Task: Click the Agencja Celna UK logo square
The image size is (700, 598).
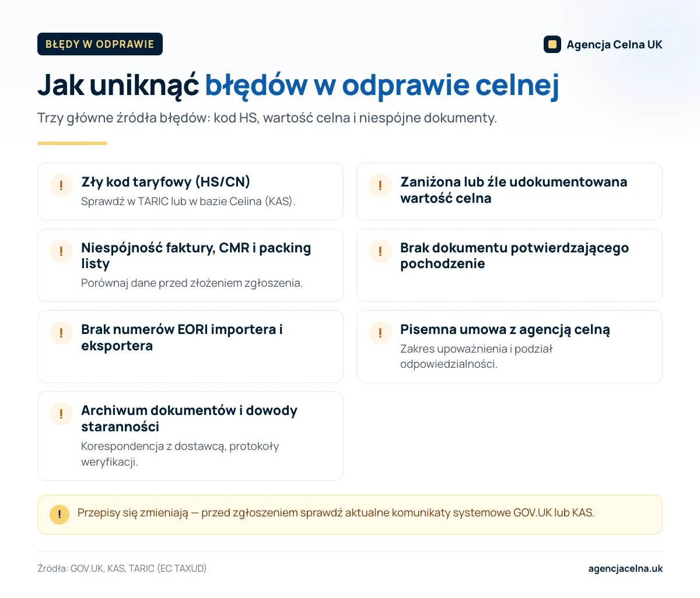Action: (552, 44)
